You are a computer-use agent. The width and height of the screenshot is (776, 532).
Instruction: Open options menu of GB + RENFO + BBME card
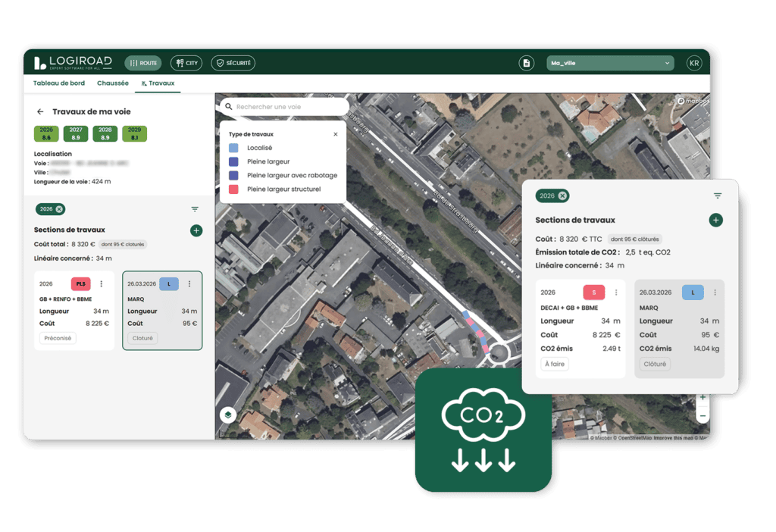(x=102, y=284)
